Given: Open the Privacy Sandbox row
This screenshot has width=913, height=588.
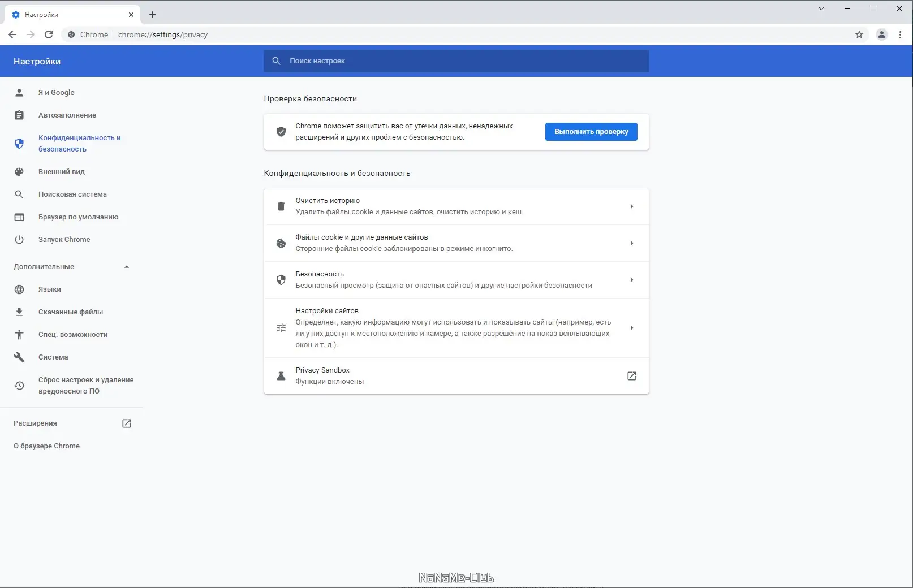Looking at the screenshot, I should pyautogui.click(x=456, y=376).
